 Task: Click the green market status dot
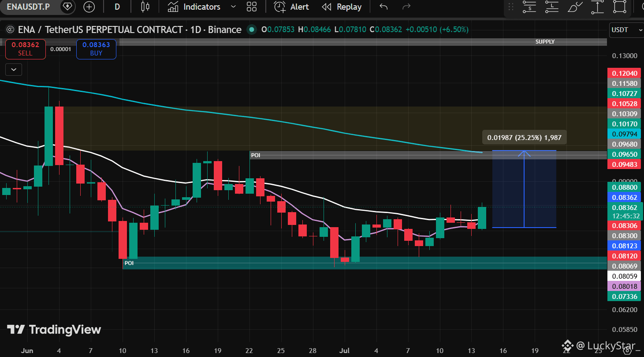252,30
